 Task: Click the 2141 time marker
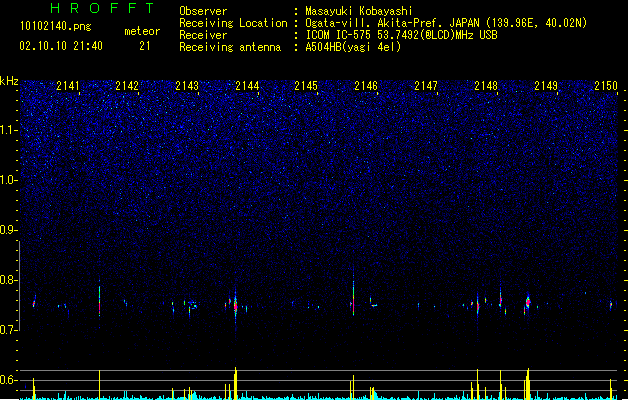[x=68, y=86]
